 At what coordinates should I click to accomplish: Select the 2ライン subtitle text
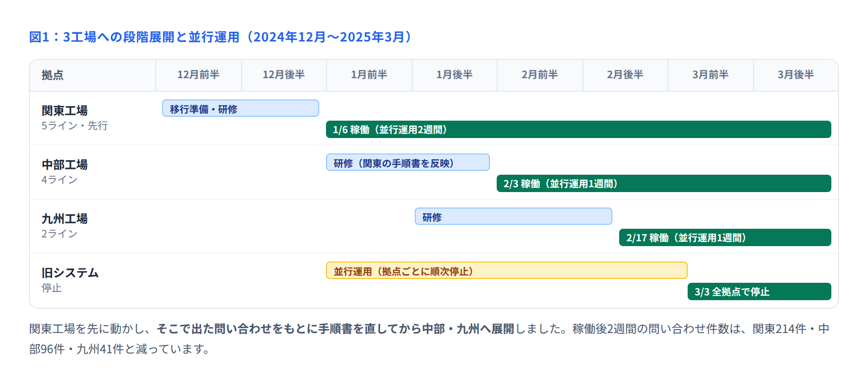tap(59, 234)
